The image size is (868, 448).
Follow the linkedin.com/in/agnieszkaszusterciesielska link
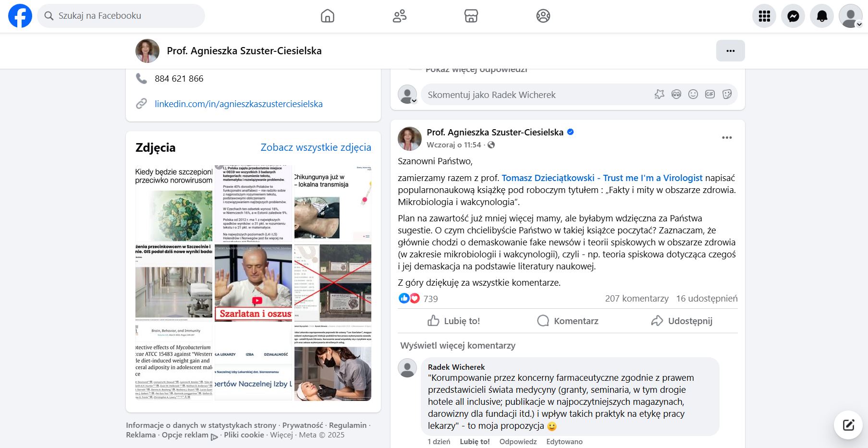coord(239,104)
